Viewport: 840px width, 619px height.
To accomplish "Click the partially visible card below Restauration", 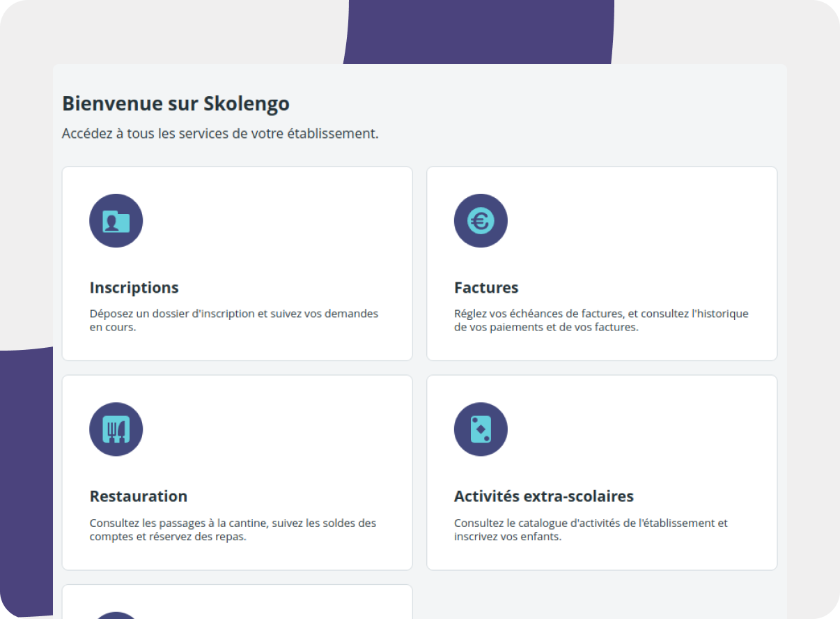I will pyautogui.click(x=237, y=602).
